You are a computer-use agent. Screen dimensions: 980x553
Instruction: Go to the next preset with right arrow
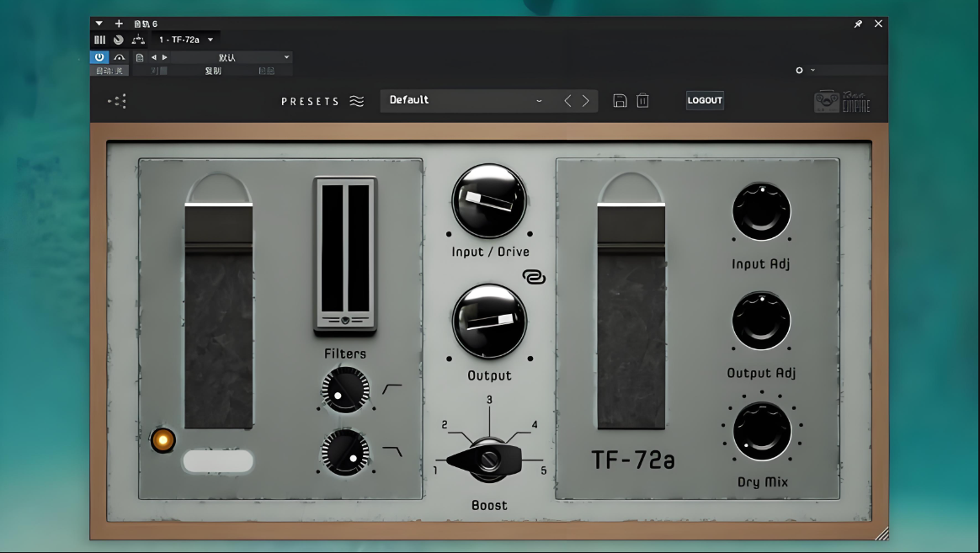tap(586, 101)
